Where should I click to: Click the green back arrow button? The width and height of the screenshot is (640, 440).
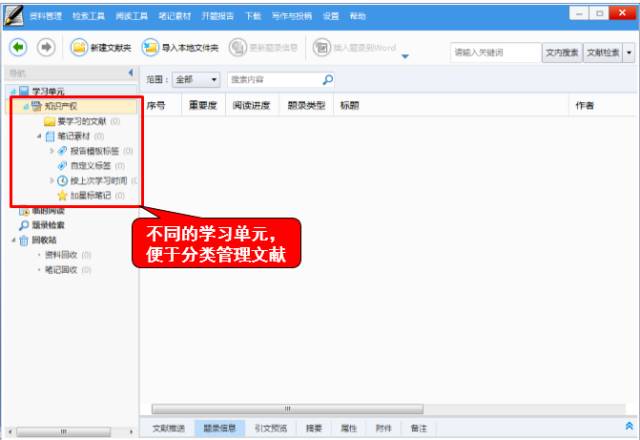pos(18,47)
